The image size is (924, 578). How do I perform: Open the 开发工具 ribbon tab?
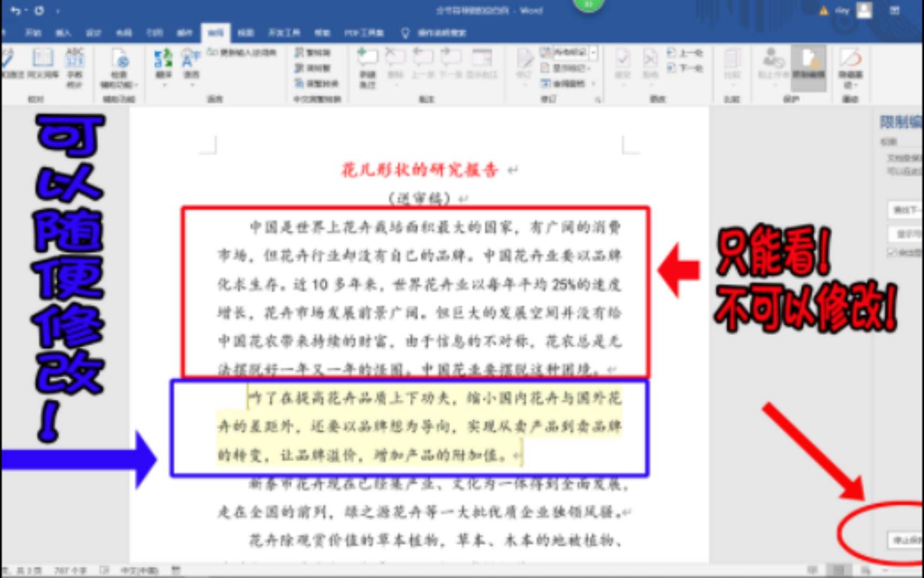pos(284,33)
